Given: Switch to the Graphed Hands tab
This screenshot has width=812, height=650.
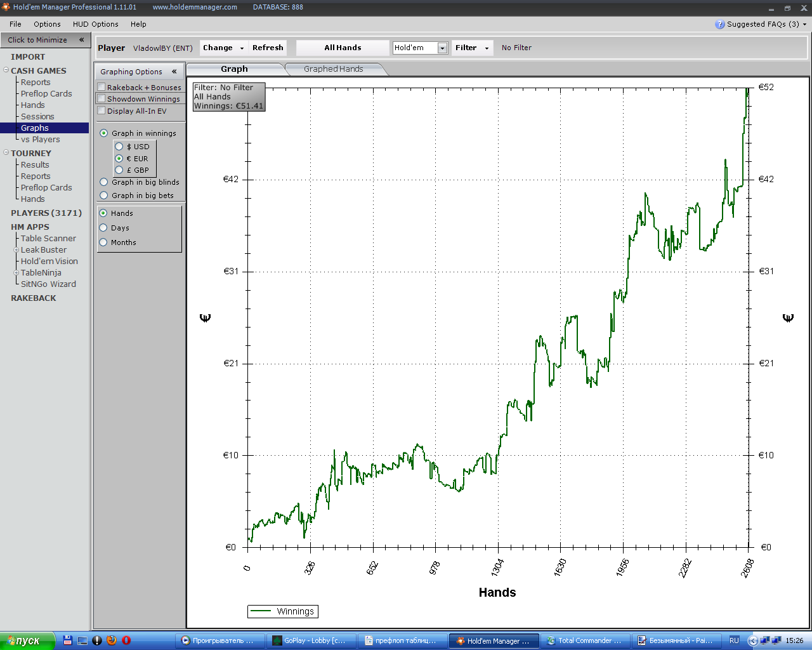Looking at the screenshot, I should coord(333,69).
